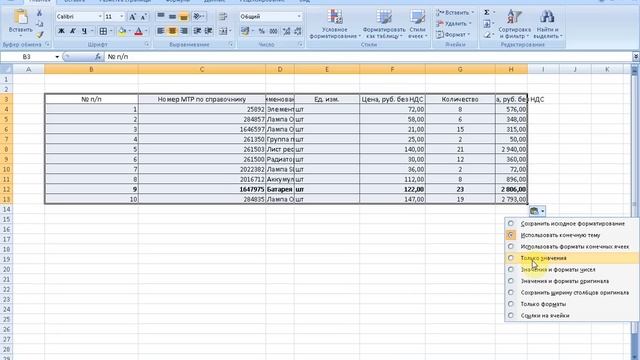Decrease font size with the small A icon
This screenshot has width=640, height=360.
pos(144,17)
